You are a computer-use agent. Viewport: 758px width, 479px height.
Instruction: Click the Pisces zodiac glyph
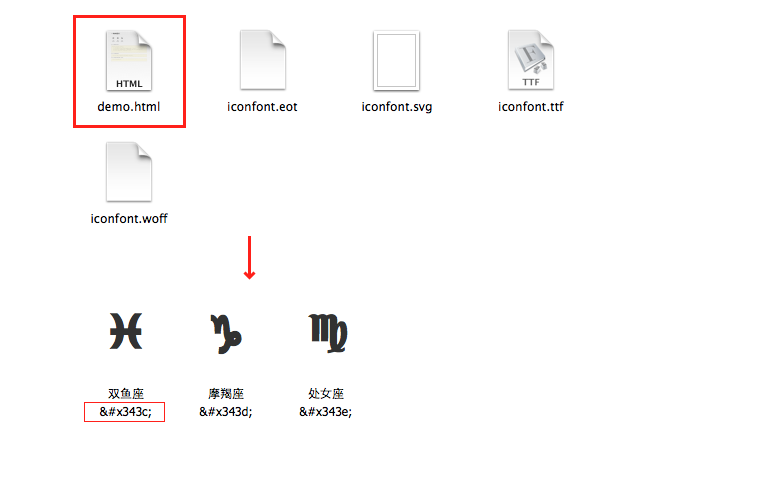(x=126, y=331)
